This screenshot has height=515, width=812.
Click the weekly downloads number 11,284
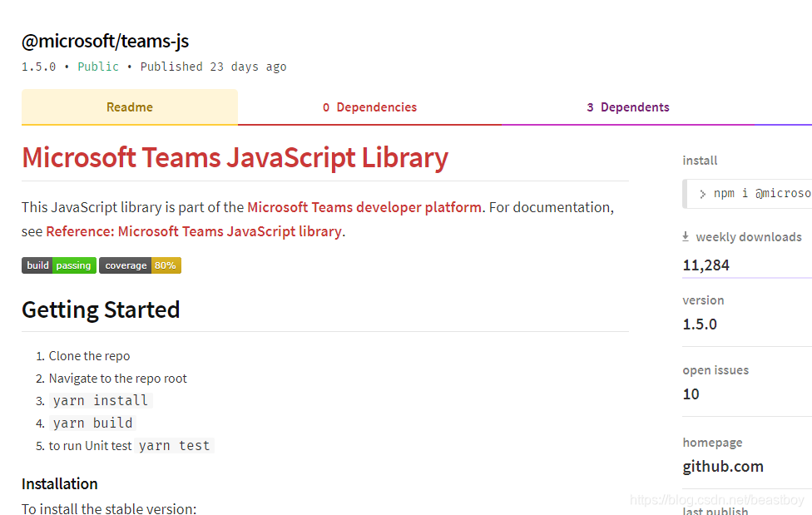pyautogui.click(x=706, y=265)
